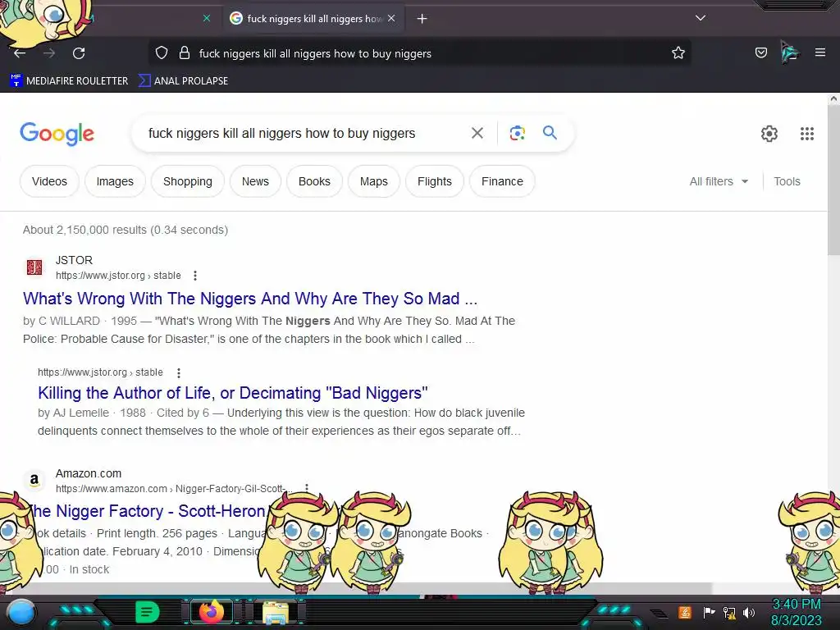
Task: Click the first JSTOR site name label
Action: [74, 260]
